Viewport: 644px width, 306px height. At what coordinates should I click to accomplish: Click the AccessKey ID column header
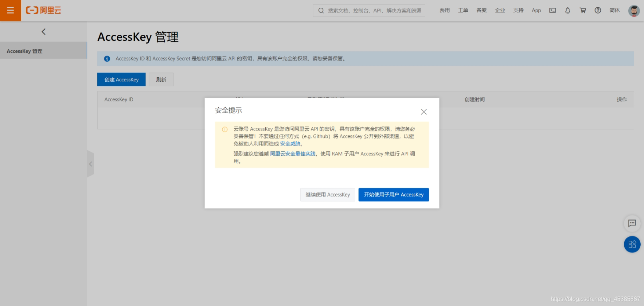(x=119, y=99)
